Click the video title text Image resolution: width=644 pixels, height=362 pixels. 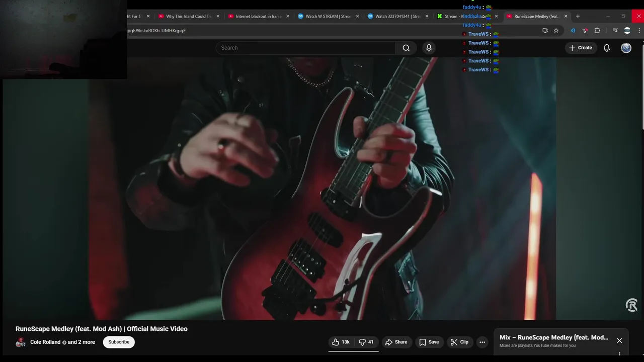[102, 329]
